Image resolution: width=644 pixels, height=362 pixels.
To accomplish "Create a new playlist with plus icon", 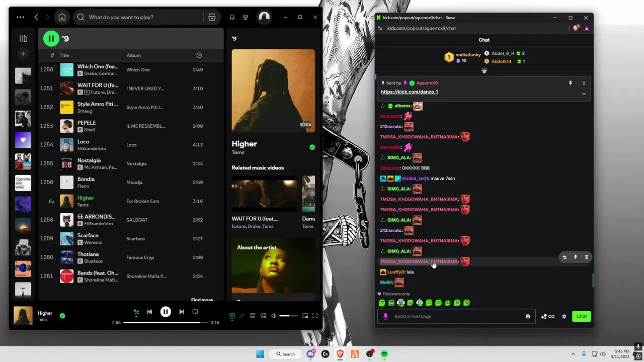I will coord(23,54).
